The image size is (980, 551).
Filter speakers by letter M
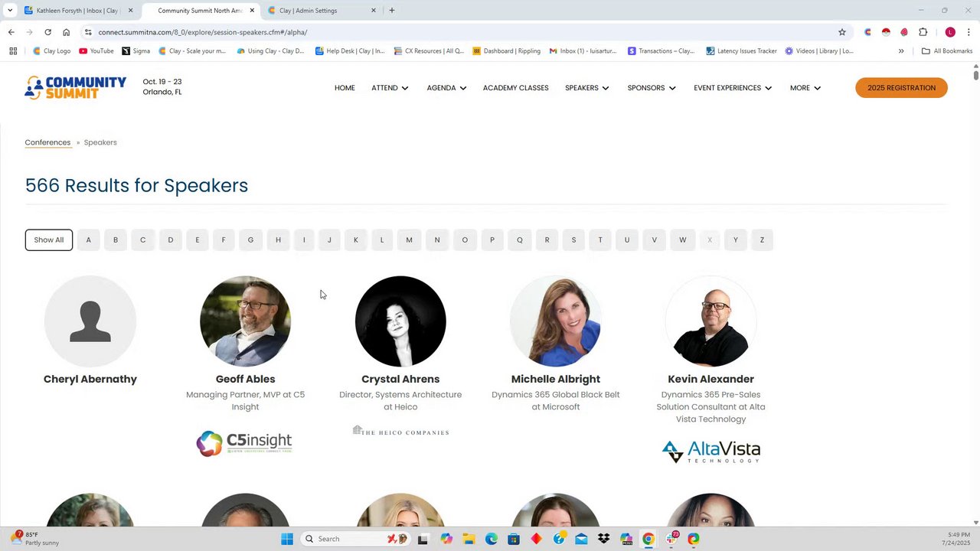409,240
